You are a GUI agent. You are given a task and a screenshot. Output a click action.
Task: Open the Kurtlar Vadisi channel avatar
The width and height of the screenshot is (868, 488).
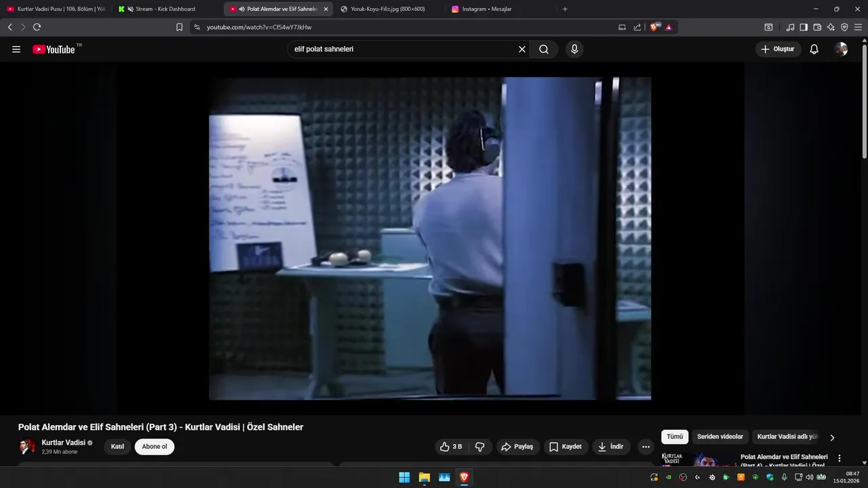(x=27, y=447)
